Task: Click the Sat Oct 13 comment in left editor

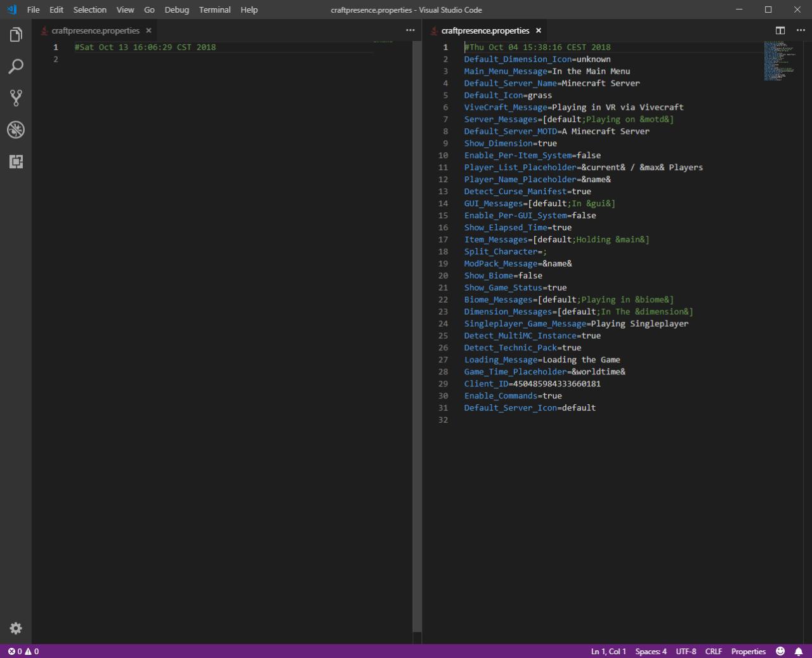Action: 145,47
